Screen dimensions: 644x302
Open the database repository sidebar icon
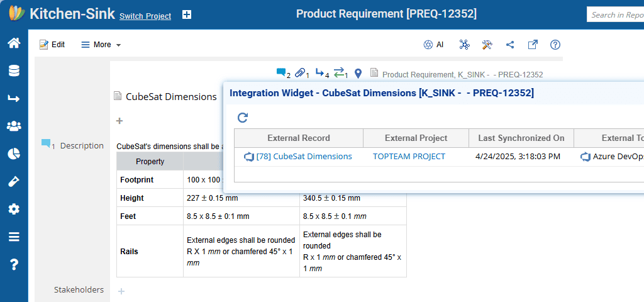[14, 70]
